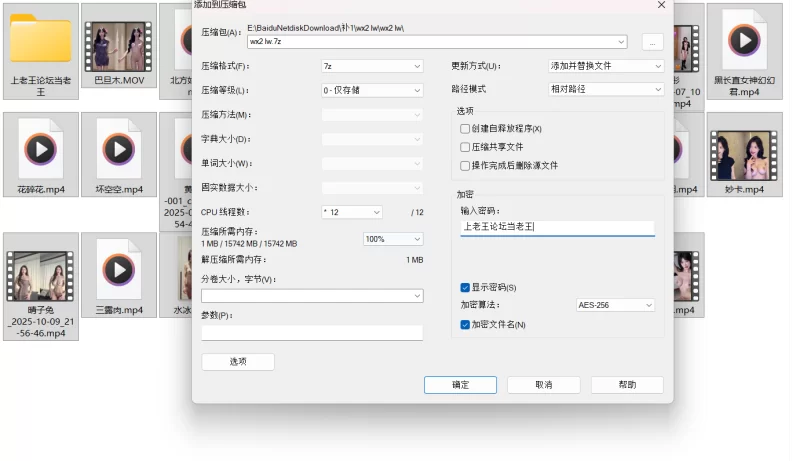Select the 妙卡.mp4 video thumbnail
Viewport: 800px width, 461px height.
(x=744, y=156)
